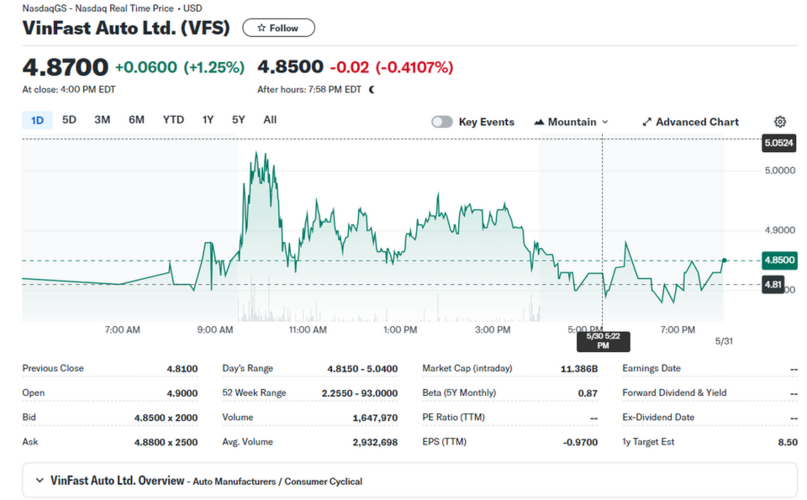Viewport: 807px width, 500px height.
Task: Click the 5/30 5:22 PM chart marker
Action: [x=602, y=340]
